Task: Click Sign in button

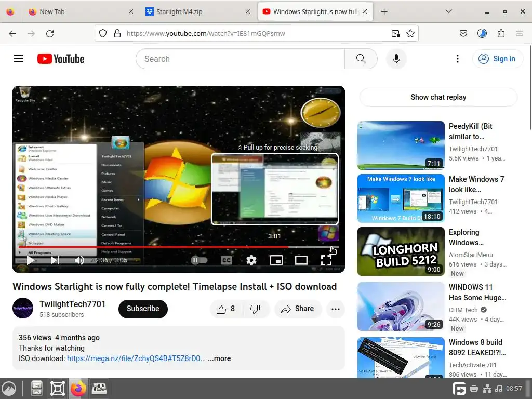Action: (497, 59)
